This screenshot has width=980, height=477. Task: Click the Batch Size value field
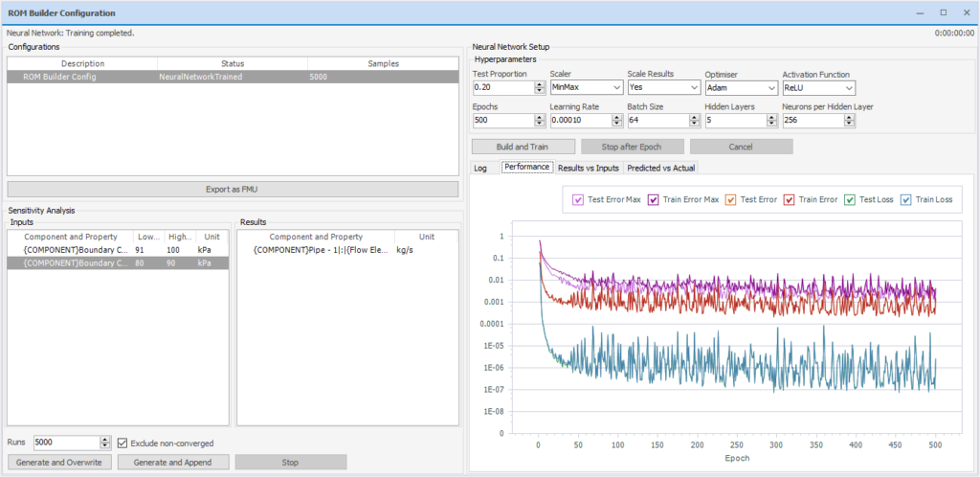click(x=658, y=120)
